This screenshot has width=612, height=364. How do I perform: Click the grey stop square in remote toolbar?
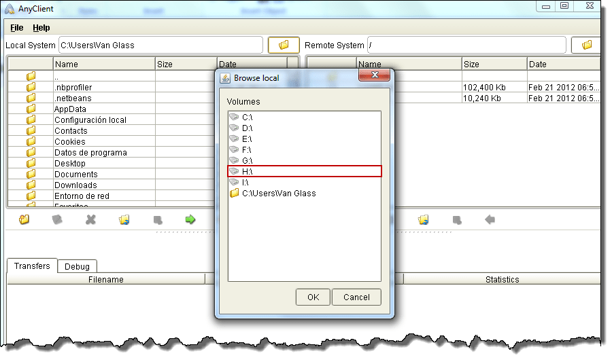(x=457, y=220)
